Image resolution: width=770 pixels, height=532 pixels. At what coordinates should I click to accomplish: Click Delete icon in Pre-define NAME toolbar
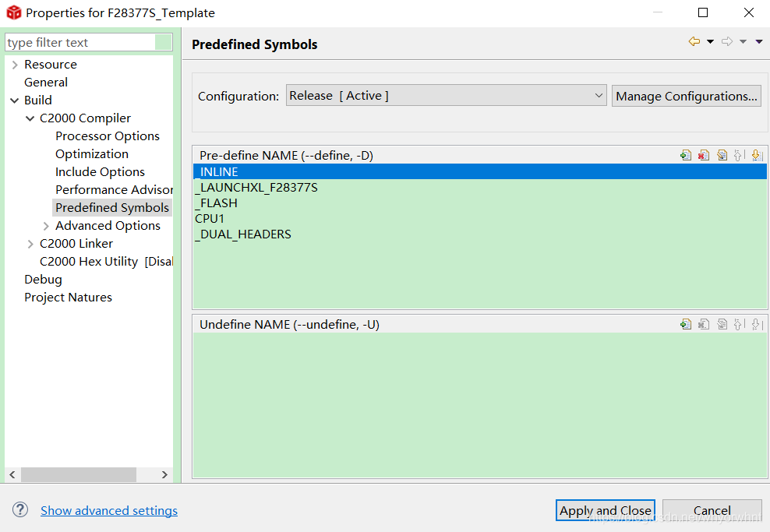704,156
